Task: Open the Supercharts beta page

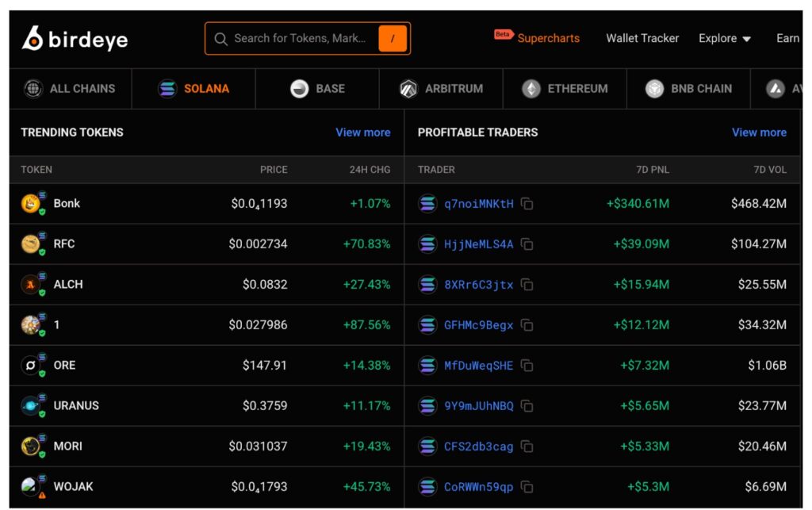Action: (548, 38)
